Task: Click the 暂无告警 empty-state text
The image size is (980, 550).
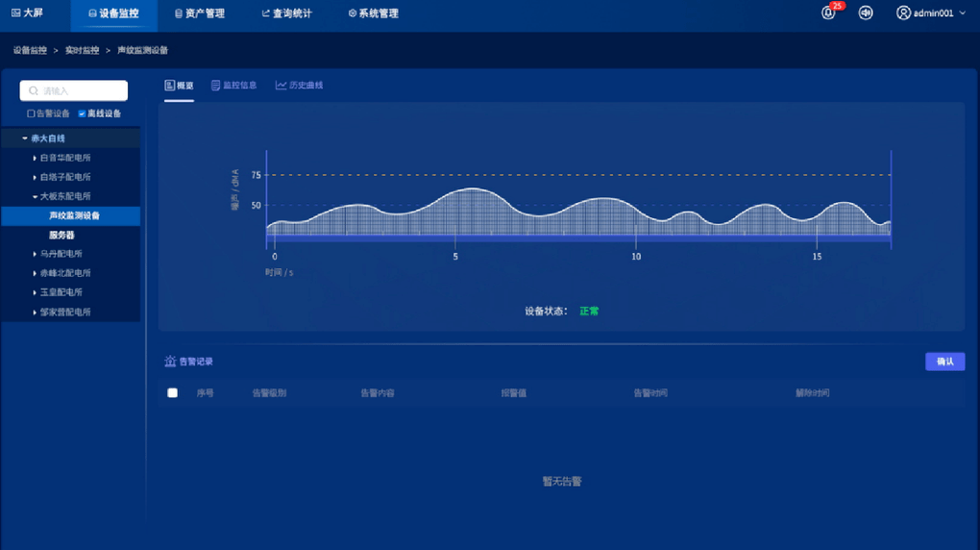Action: point(562,481)
